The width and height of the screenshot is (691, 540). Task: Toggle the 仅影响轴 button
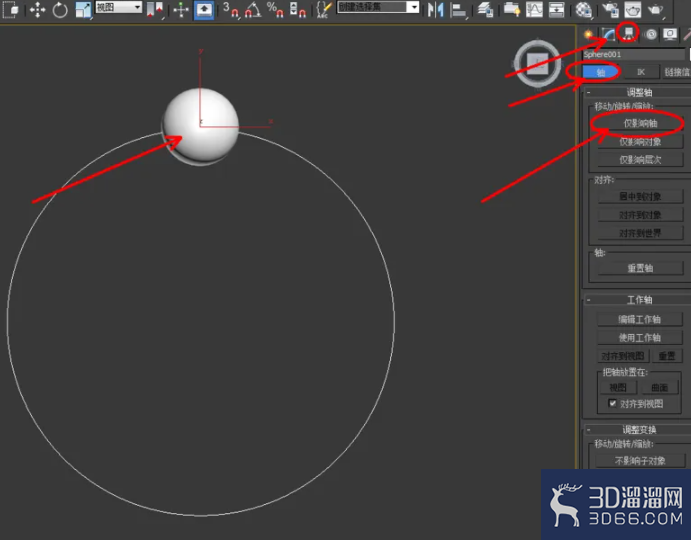tap(640, 123)
